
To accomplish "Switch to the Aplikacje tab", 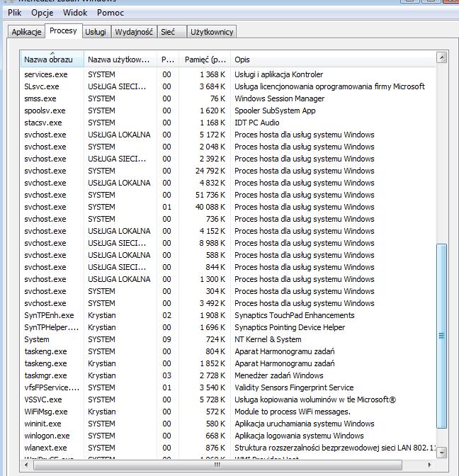I will pyautogui.click(x=26, y=32).
